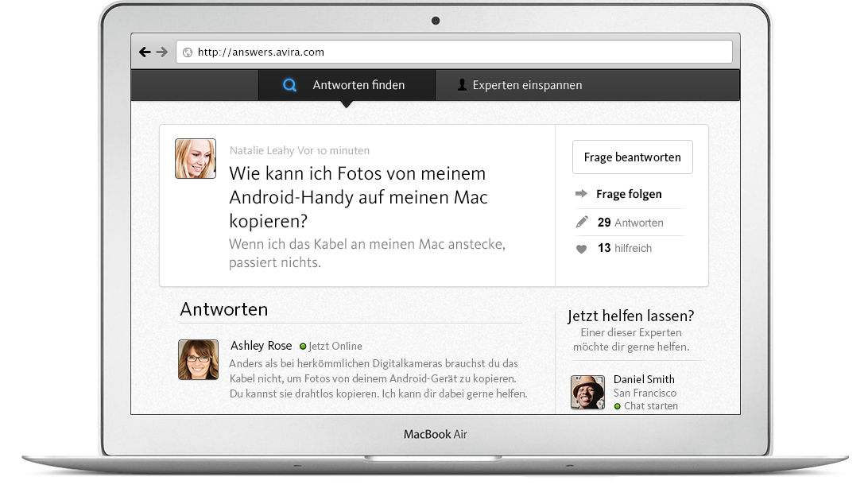Click the globe icon in address bar
The height and width of the screenshot is (500, 868).
(x=188, y=52)
